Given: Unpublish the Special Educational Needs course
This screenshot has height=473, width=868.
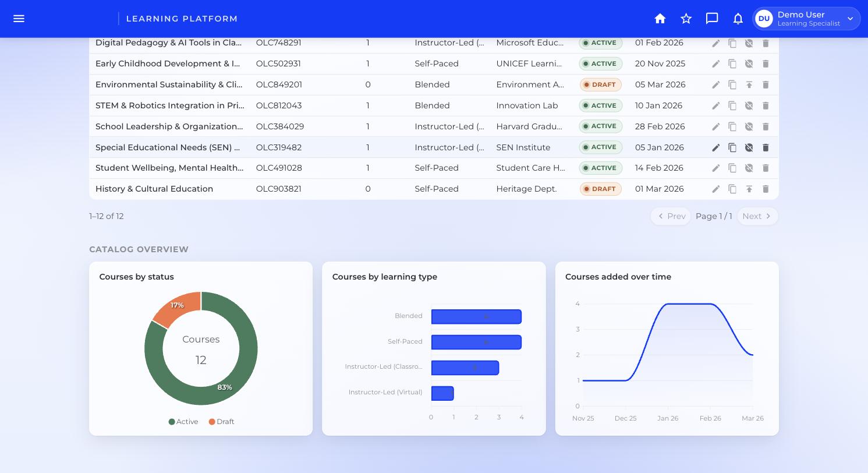Looking at the screenshot, I should point(749,147).
